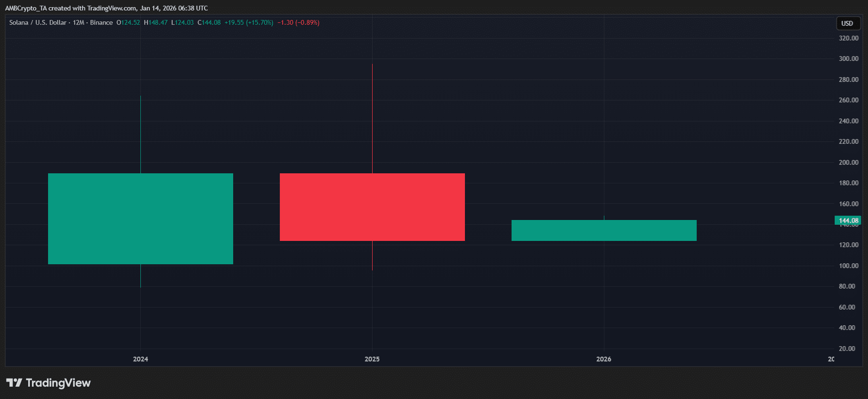Click the 300.00 price axis label
The height and width of the screenshot is (399, 868).
(848, 59)
